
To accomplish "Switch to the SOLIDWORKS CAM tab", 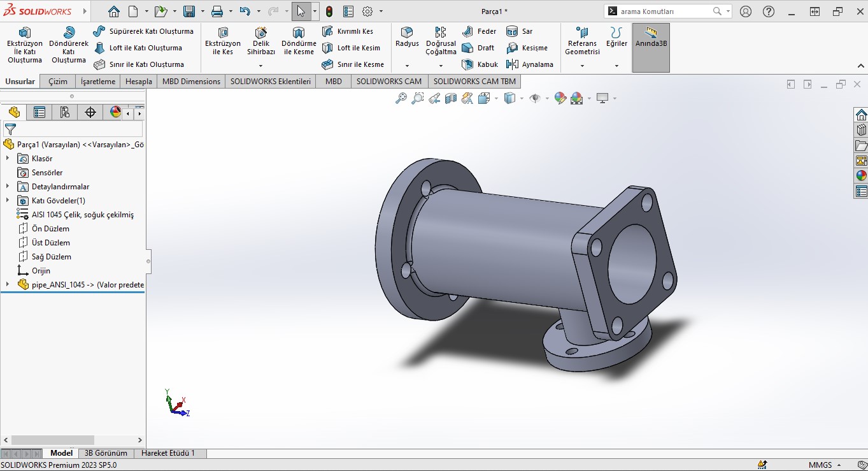I will tap(389, 82).
